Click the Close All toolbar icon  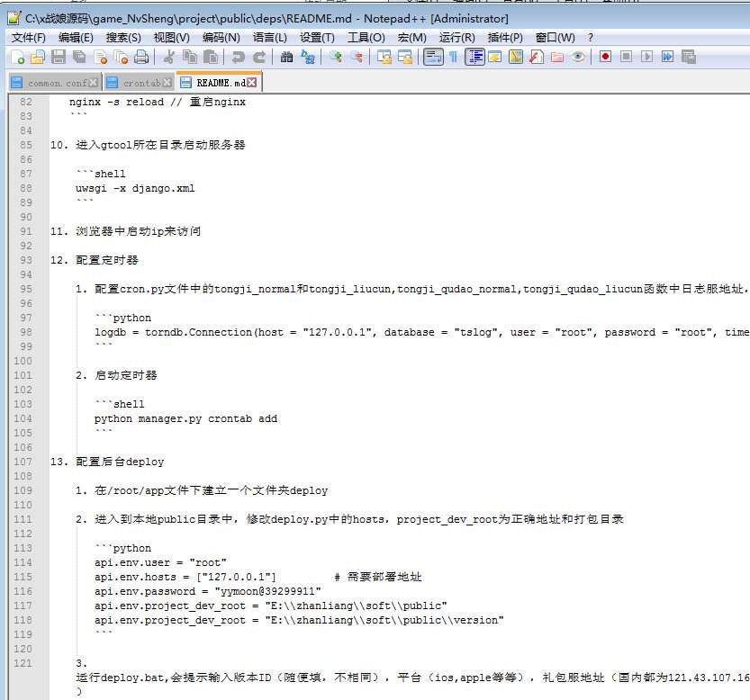pyautogui.click(x=121, y=57)
